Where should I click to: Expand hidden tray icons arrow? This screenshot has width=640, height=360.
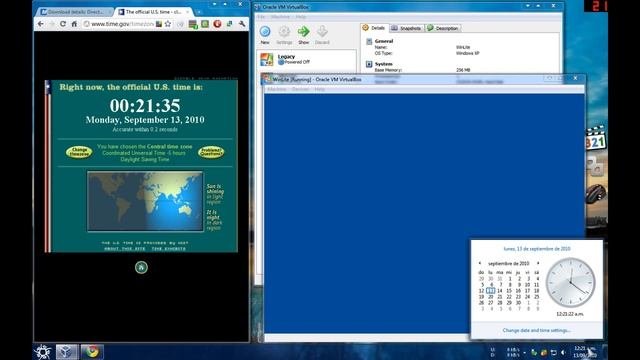click(x=524, y=352)
